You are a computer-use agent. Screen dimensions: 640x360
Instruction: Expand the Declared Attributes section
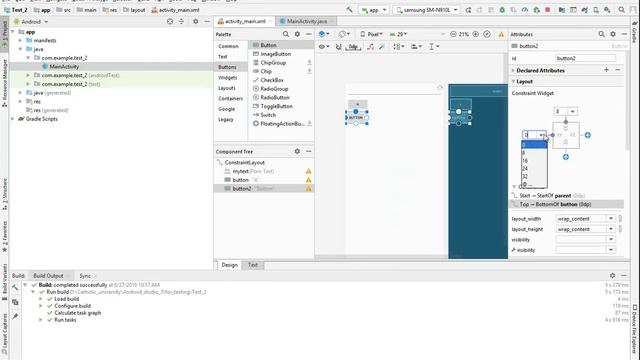click(x=513, y=71)
